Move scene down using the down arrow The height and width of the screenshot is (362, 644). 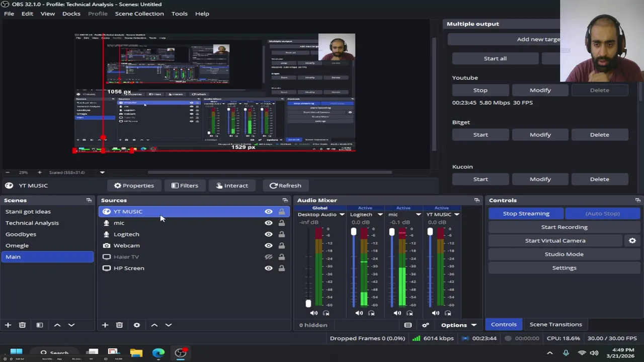coord(71,325)
